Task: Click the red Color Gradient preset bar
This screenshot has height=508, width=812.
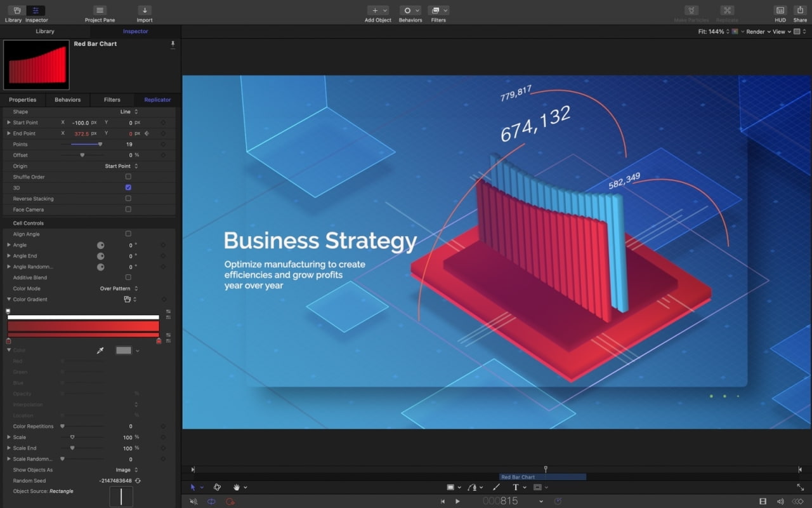Action: [x=82, y=326]
